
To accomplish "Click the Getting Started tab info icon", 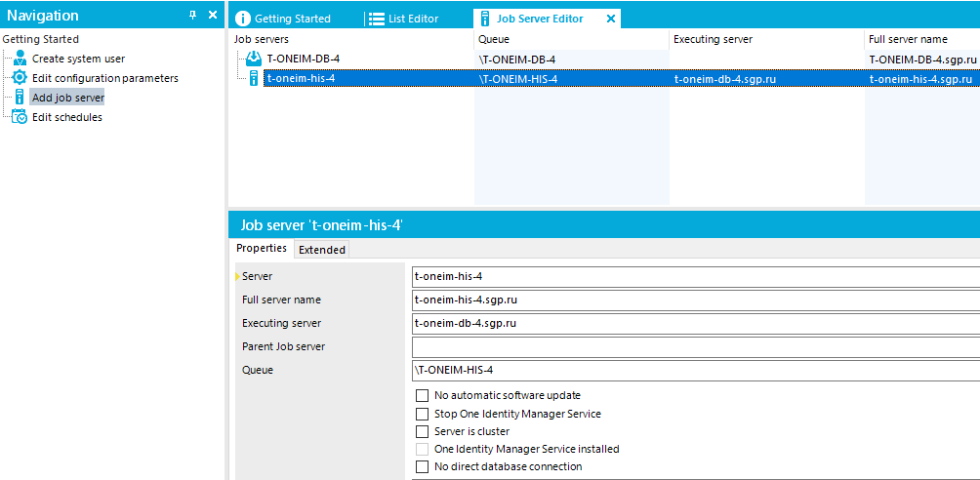I will click(x=242, y=19).
